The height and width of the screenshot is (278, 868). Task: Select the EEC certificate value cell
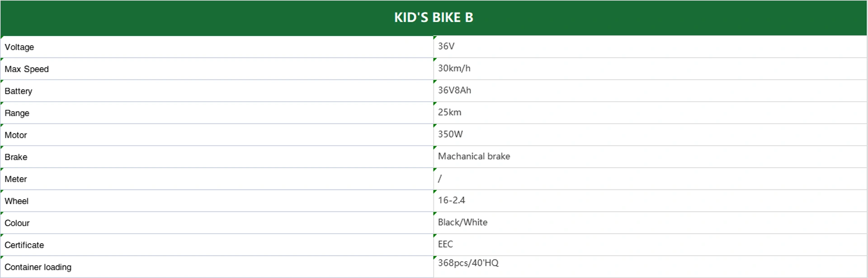point(650,245)
